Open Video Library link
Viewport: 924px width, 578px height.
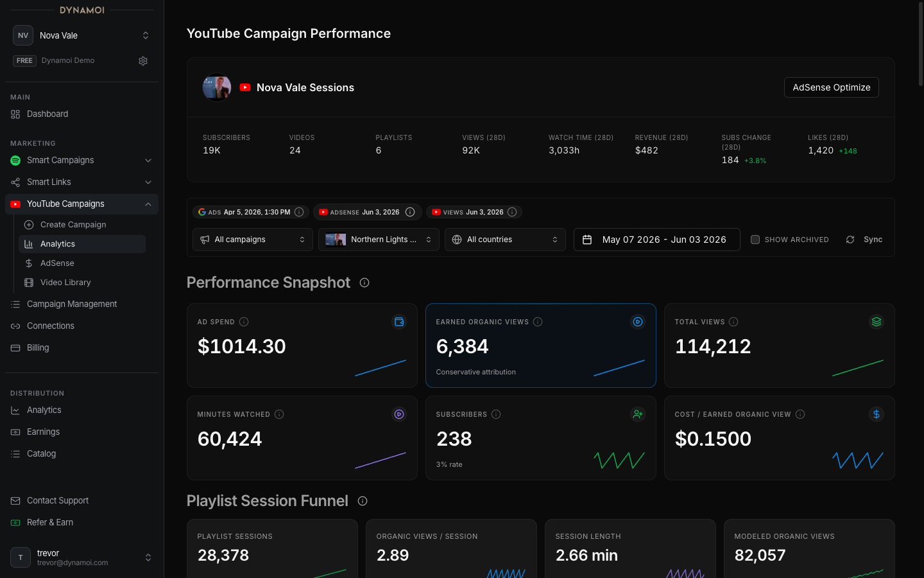(82, 283)
